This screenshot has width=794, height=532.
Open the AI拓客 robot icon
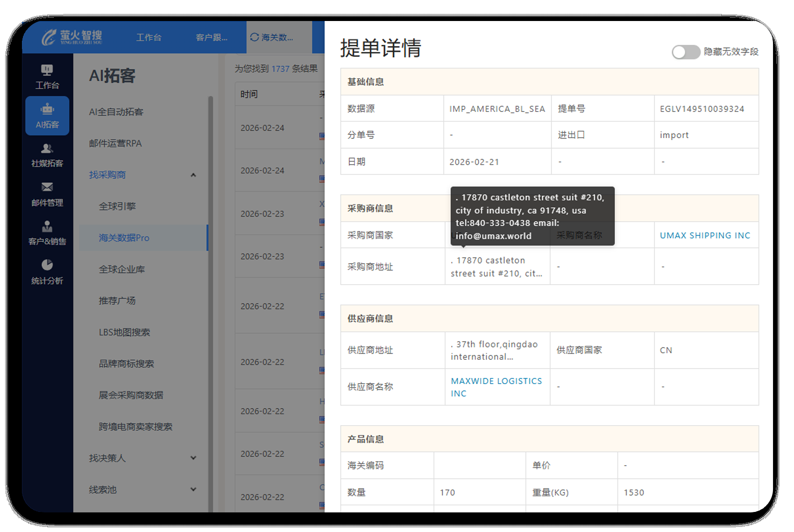47,110
